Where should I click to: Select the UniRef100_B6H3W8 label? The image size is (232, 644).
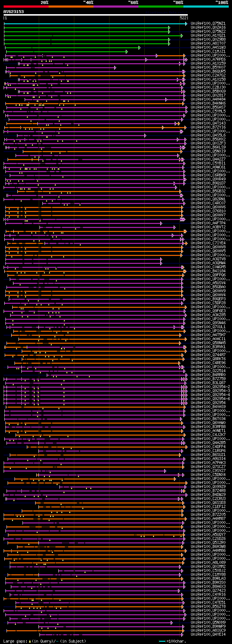[x=208, y=547]
